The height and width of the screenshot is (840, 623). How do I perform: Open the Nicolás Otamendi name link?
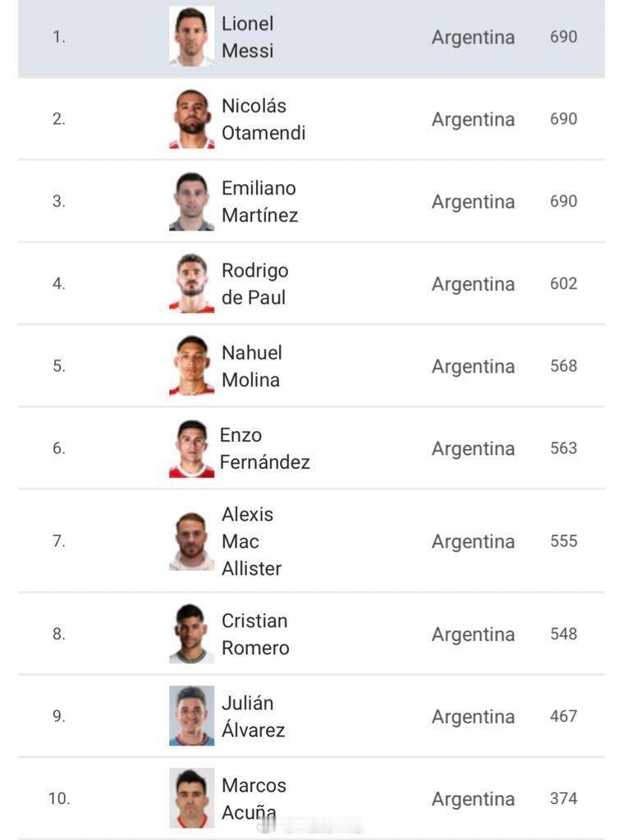click(x=263, y=119)
